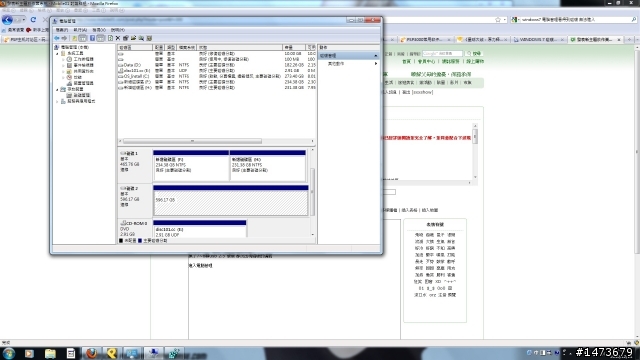The width and height of the screenshot is (640, 360).
Task: Open Windows Explorer folder on taskbar
Action: coord(50,353)
